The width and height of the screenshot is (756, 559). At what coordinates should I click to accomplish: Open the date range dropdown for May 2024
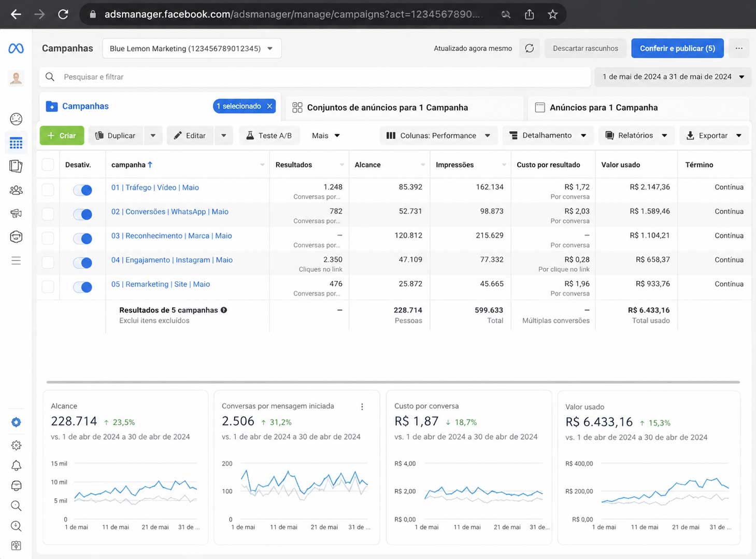pyautogui.click(x=673, y=77)
